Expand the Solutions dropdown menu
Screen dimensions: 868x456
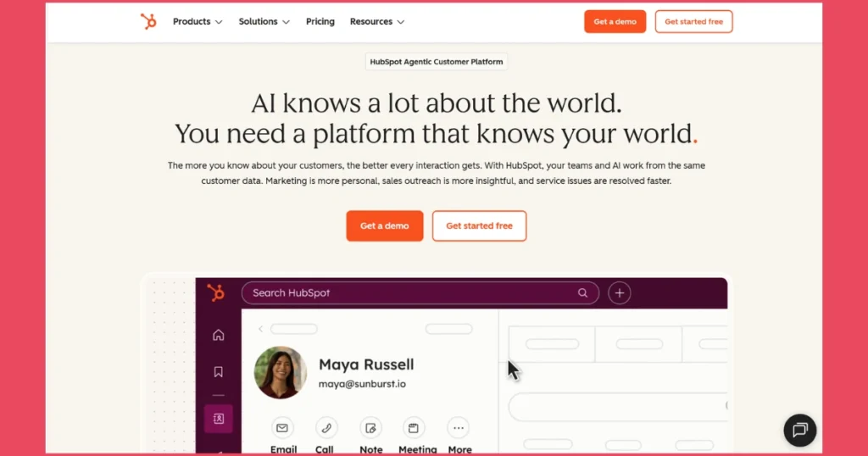pyautogui.click(x=264, y=21)
